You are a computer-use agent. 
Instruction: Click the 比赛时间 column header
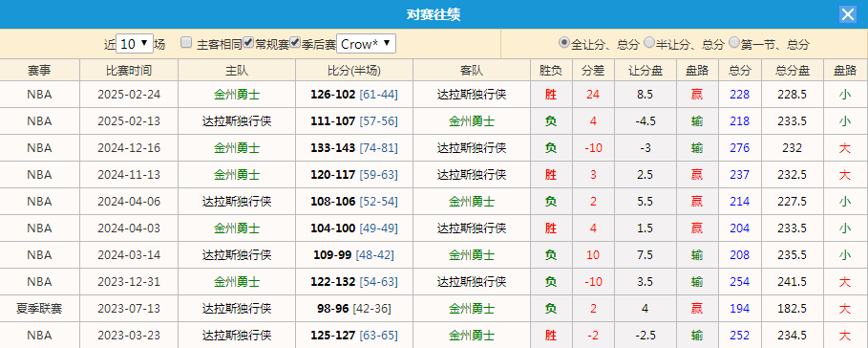(129, 71)
